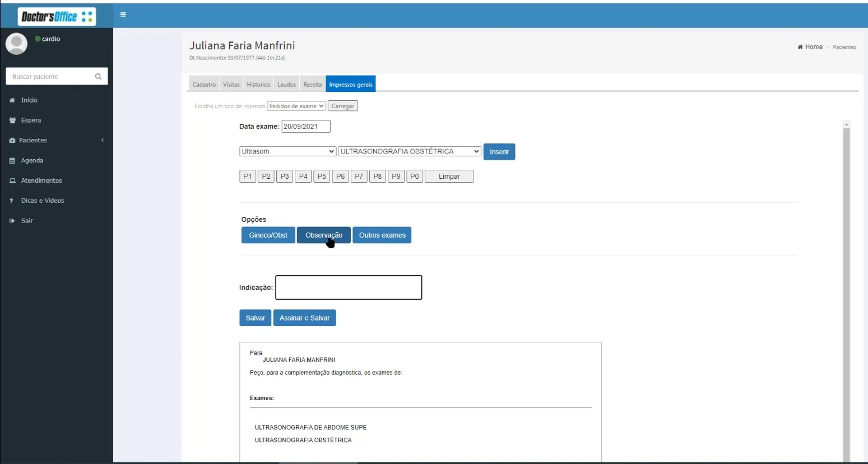
Task: Click the Assinar e Salvar button
Action: coord(305,318)
